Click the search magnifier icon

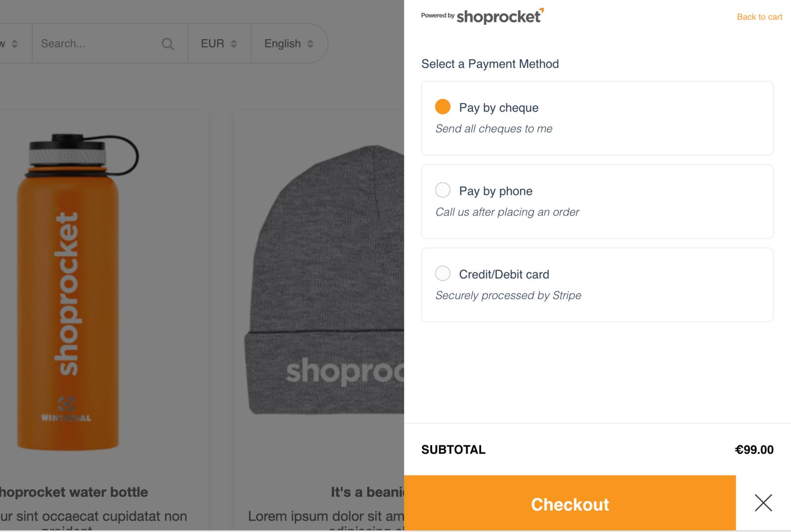(x=168, y=44)
